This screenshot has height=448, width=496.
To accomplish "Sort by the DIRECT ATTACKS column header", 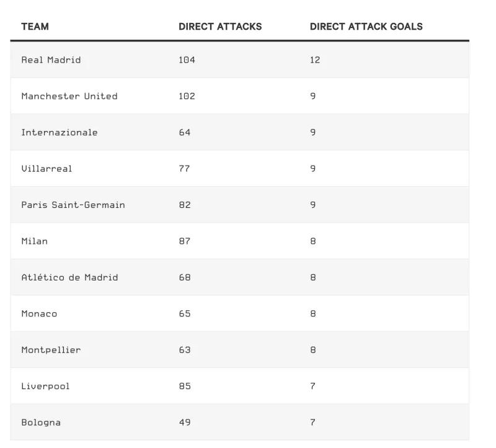I will (x=220, y=27).
